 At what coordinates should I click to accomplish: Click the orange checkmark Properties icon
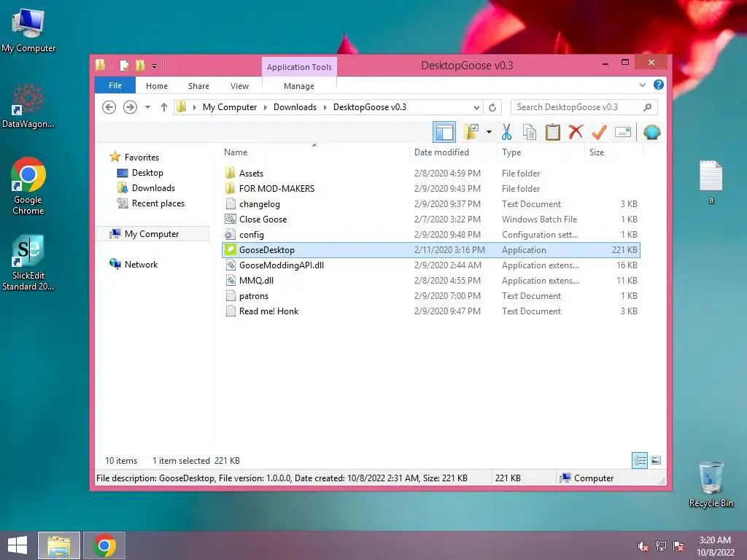click(x=599, y=133)
